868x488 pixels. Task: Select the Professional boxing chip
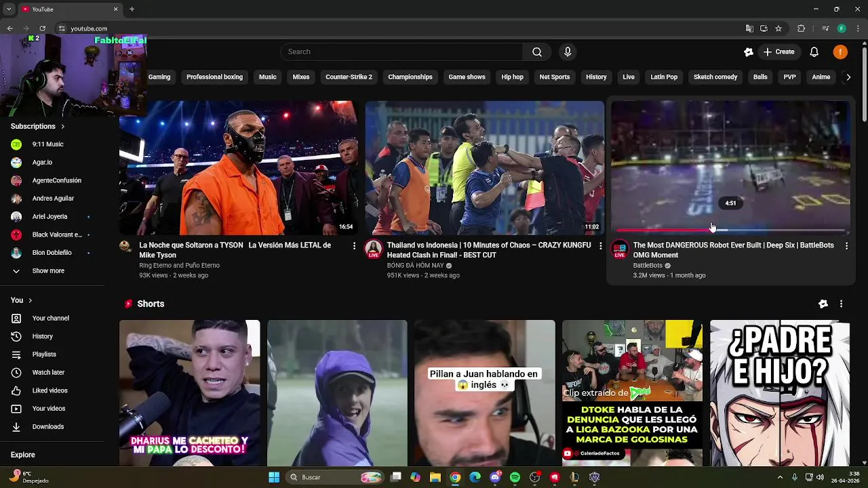214,77
